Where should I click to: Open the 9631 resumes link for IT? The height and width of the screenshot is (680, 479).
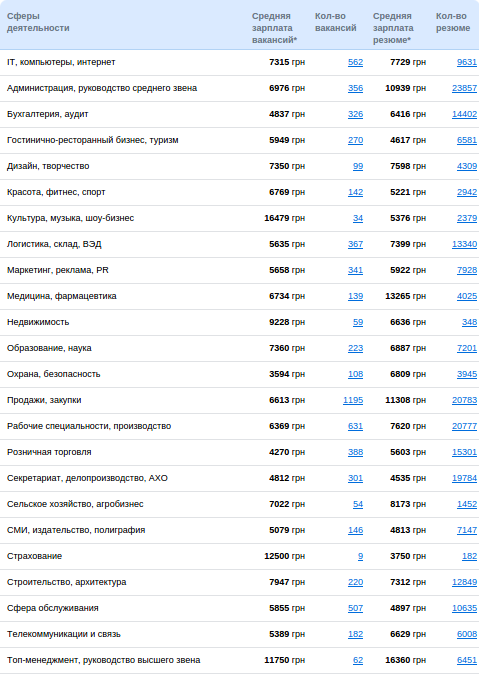(466, 62)
